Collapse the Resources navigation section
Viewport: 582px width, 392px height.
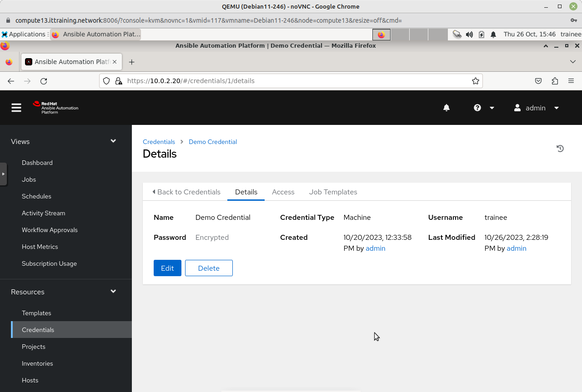113,292
